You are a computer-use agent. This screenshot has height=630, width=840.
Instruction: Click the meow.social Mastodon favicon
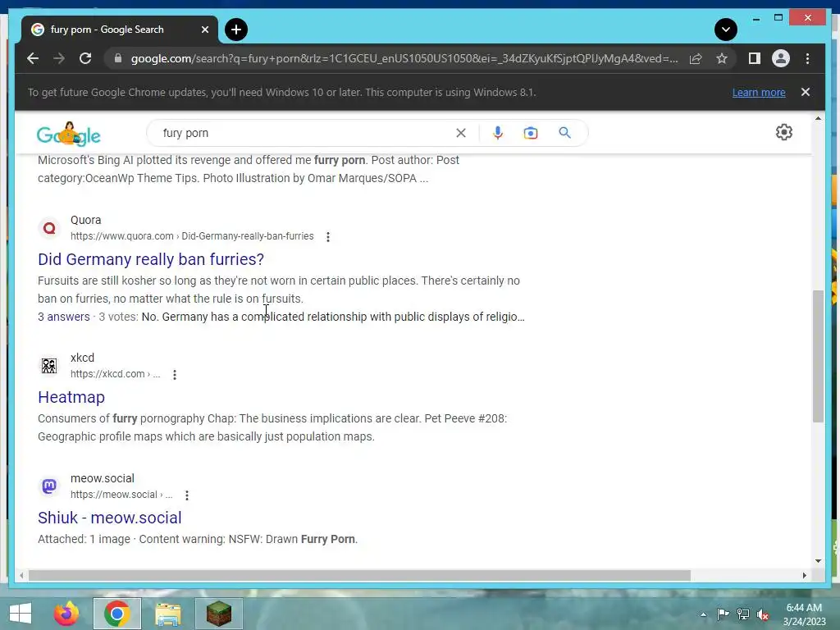49,486
